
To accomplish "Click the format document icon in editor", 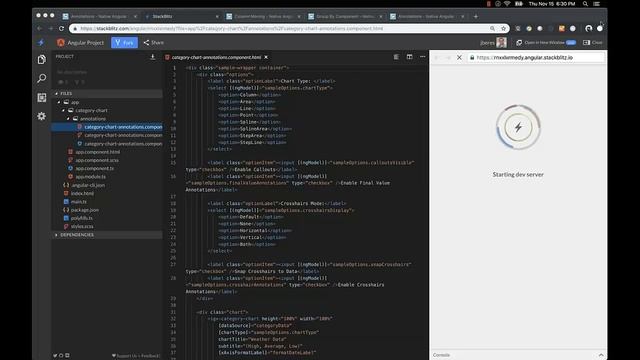I will point(396,57).
